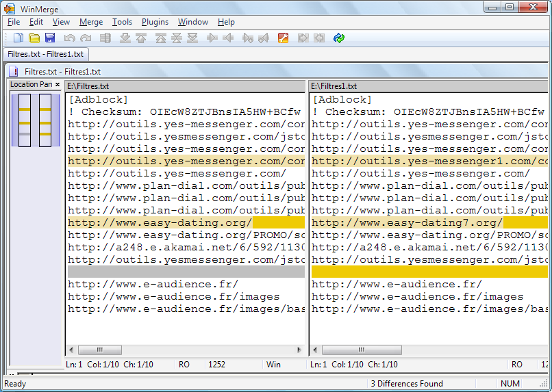Screen dimensions: 552x392
Task: Click the Copy Left arrow icon
Action: (229, 38)
